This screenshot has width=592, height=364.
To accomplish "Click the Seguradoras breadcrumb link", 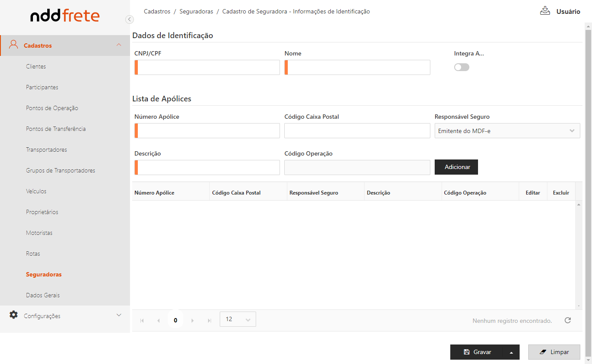I will tap(196, 12).
